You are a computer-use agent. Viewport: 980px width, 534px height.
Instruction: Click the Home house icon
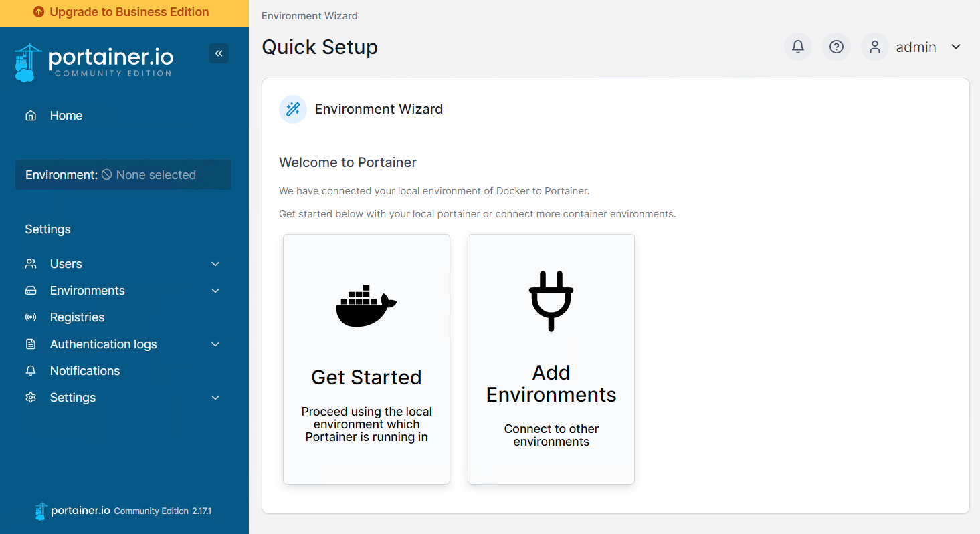[30, 116]
